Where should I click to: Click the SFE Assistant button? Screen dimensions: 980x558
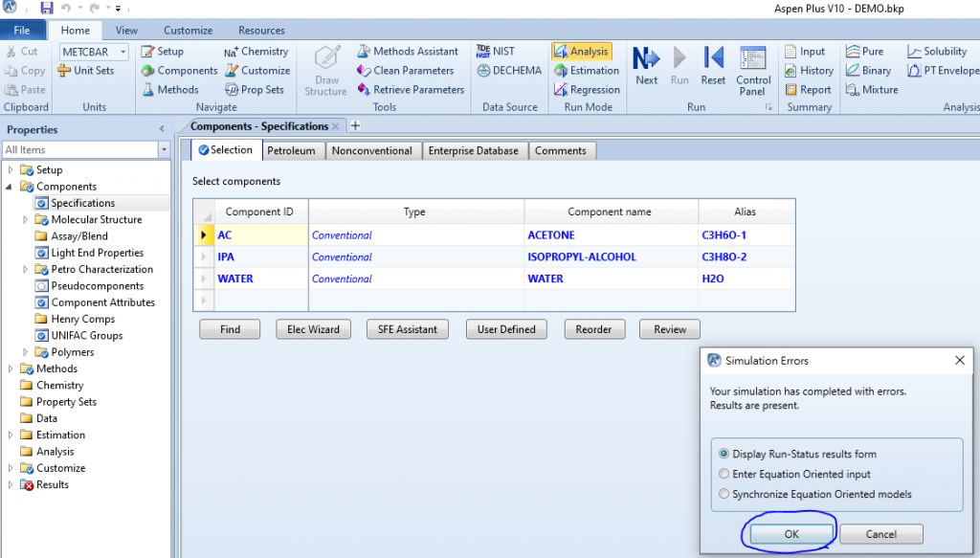coord(408,329)
